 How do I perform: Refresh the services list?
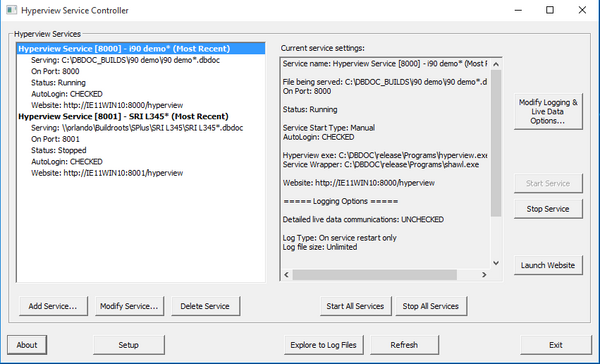click(404, 345)
